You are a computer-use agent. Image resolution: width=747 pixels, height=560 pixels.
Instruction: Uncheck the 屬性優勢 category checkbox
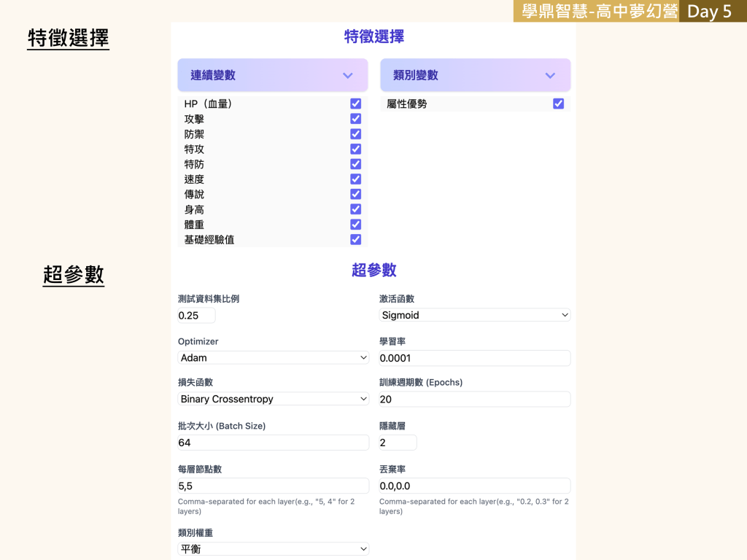tap(558, 104)
